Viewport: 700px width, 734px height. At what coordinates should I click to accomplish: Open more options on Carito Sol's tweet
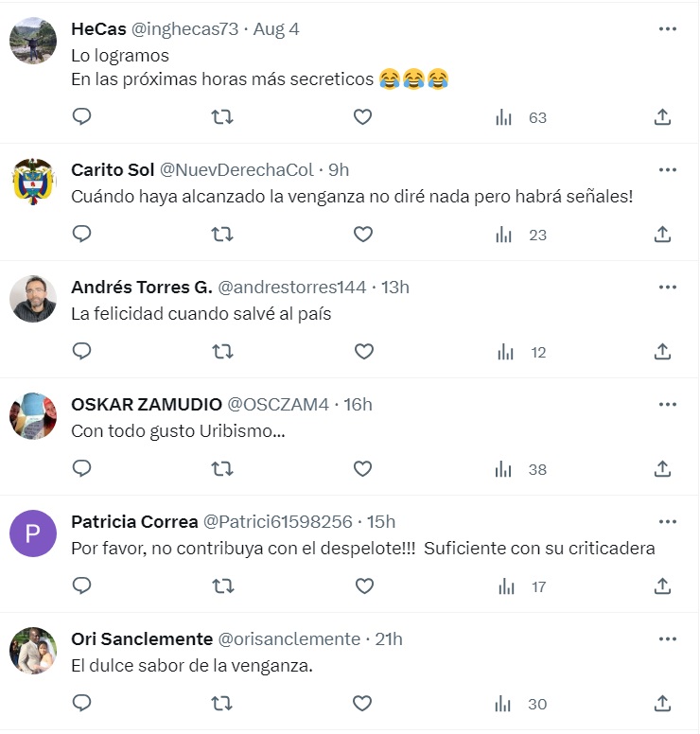[668, 169]
